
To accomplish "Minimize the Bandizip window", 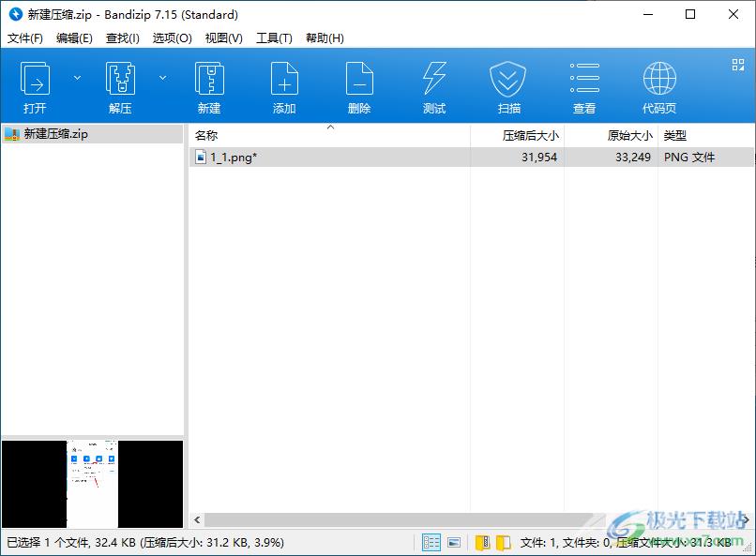I will coord(648,14).
